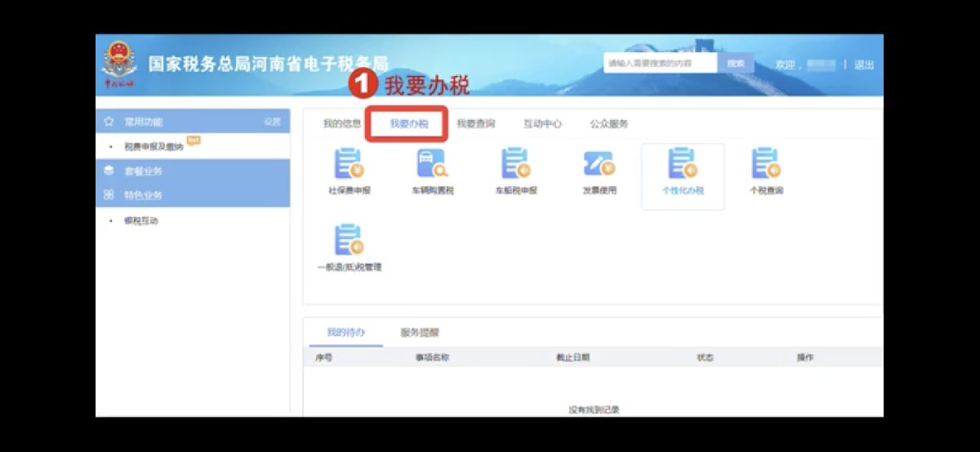
Task: Open the 社保费申报 icon
Action: point(350,162)
